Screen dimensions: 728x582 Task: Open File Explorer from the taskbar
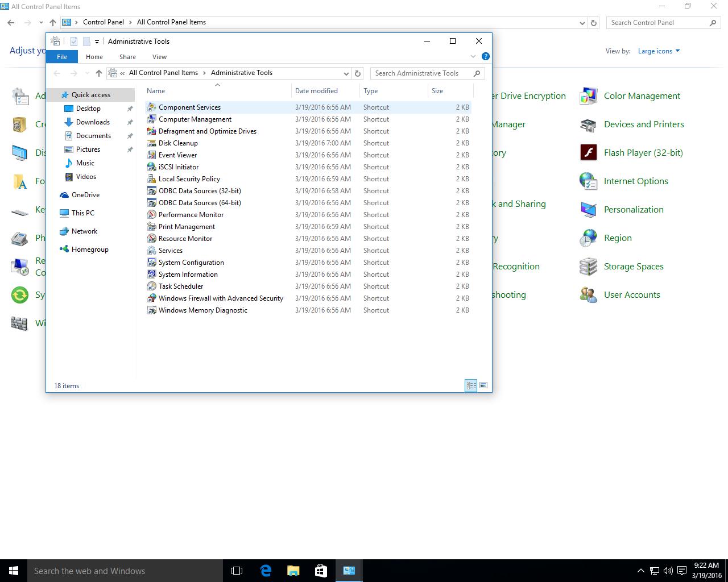pyautogui.click(x=293, y=571)
